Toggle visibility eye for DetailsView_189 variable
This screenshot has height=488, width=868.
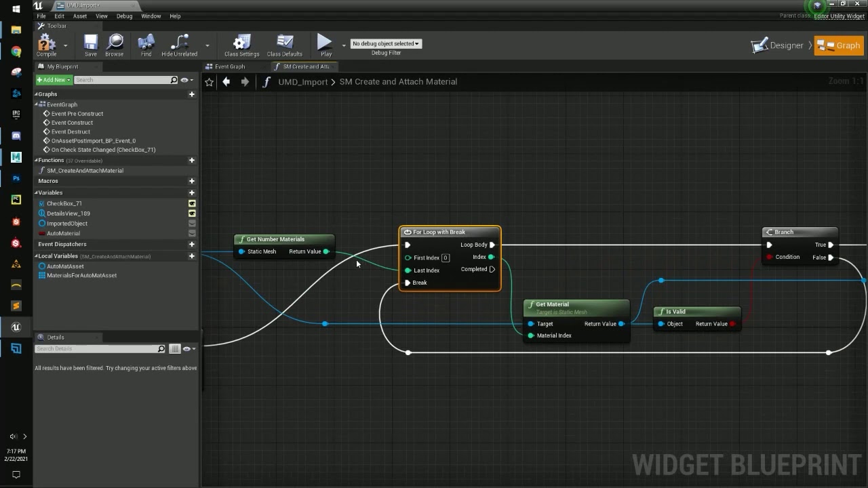(192, 213)
